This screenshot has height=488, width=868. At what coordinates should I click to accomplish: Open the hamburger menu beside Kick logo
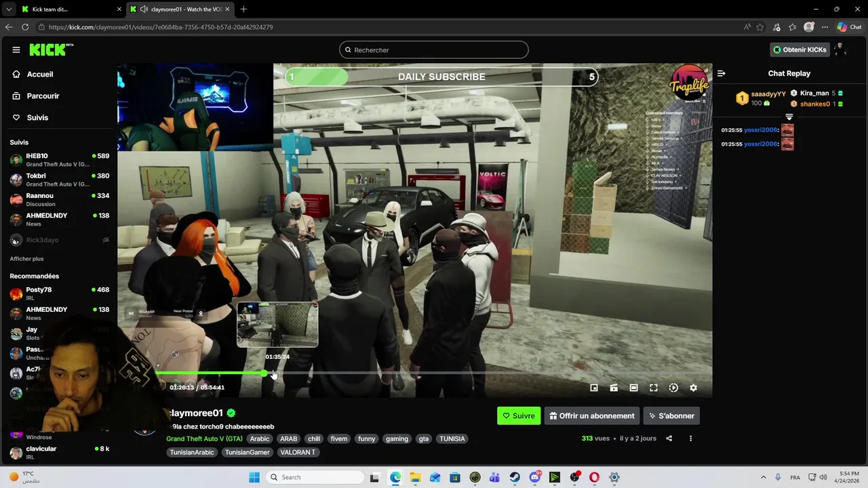(x=16, y=49)
